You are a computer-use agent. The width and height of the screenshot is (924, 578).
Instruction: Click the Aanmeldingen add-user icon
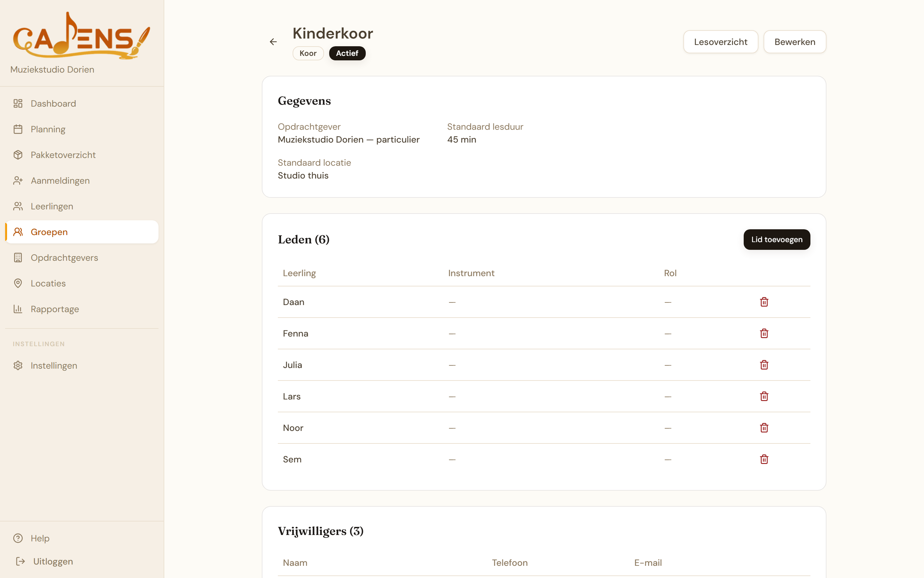coord(18,180)
